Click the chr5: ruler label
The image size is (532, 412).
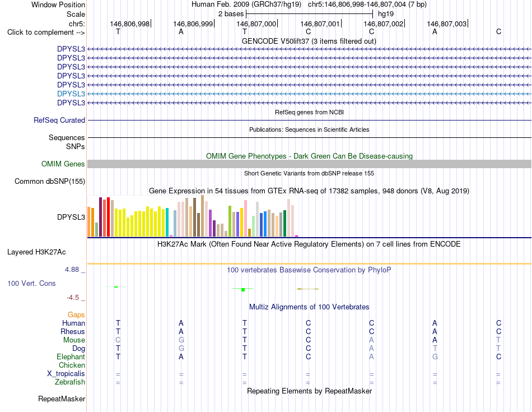coord(77,24)
